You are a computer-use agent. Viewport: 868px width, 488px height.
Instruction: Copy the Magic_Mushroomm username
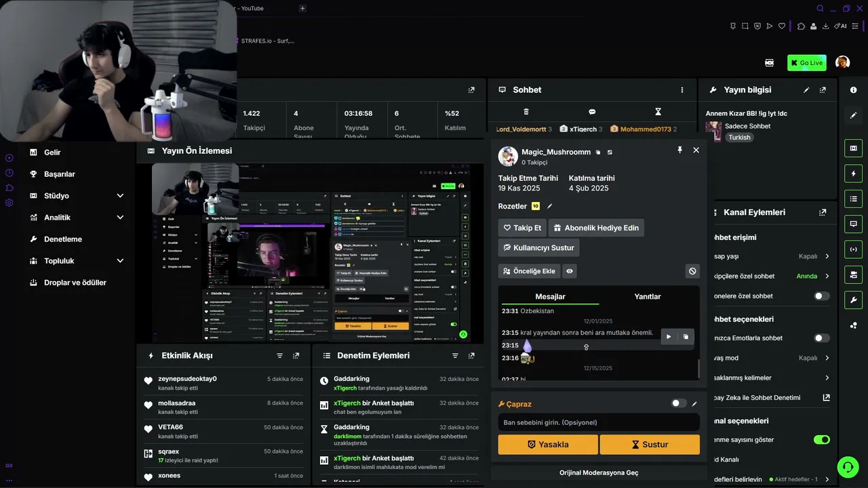(x=597, y=152)
